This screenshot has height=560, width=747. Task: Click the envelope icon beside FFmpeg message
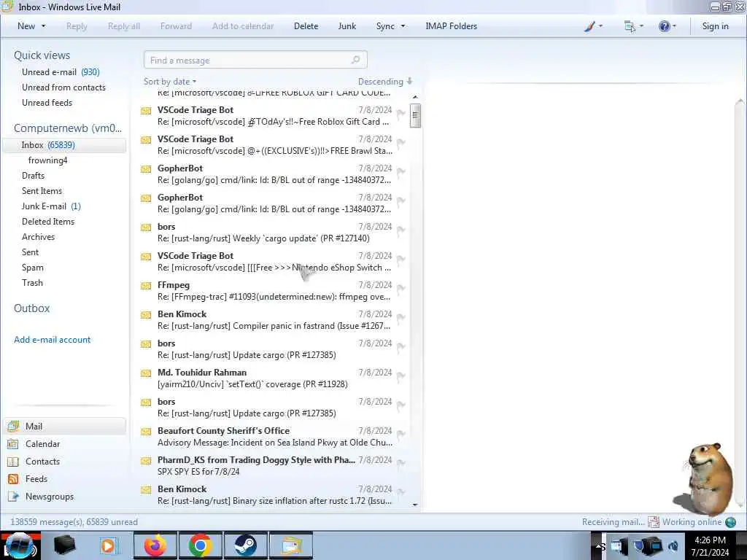146,286
